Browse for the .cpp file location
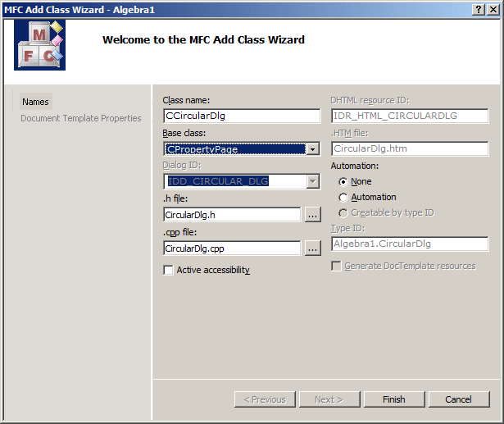The image size is (504, 424). (313, 248)
